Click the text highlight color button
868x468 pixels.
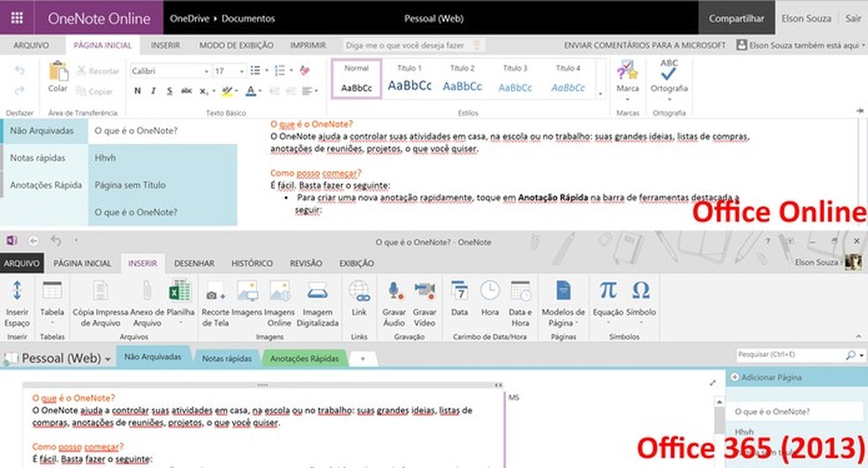(227, 91)
